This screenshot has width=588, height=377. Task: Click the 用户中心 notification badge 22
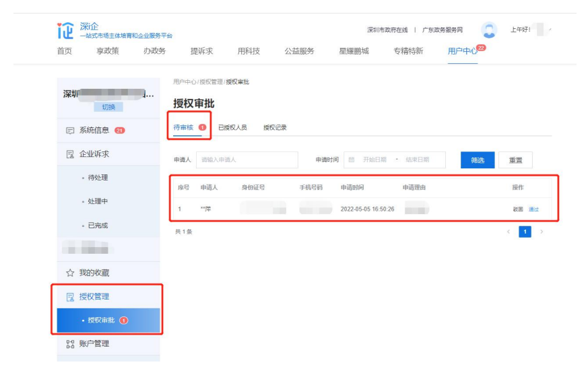[x=481, y=48]
